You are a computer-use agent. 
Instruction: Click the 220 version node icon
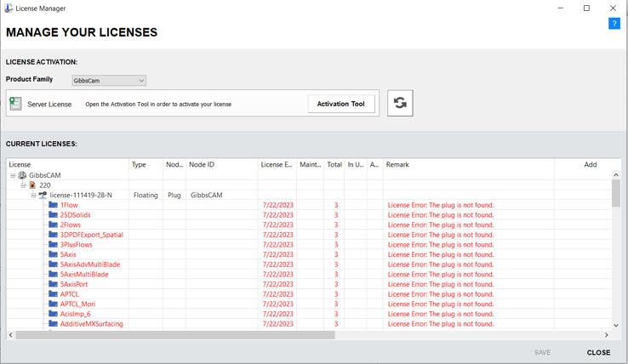(x=32, y=185)
